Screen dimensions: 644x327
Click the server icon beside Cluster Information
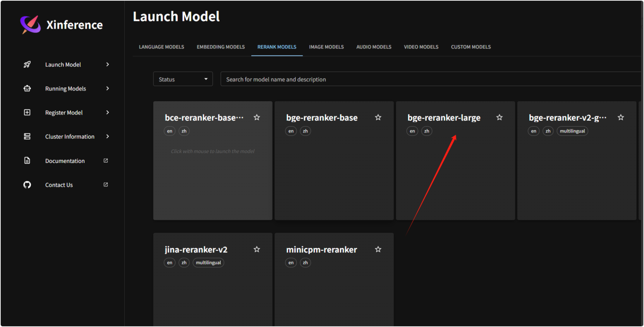coord(27,136)
